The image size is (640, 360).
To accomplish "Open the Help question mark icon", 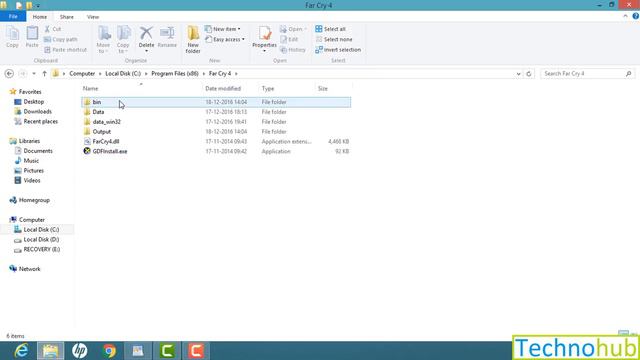I will (636, 16).
